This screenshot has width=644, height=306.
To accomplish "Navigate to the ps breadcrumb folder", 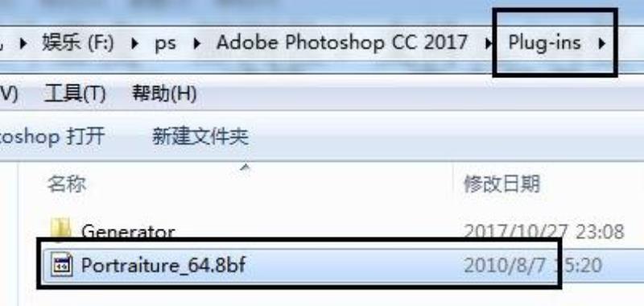I will pos(165,43).
